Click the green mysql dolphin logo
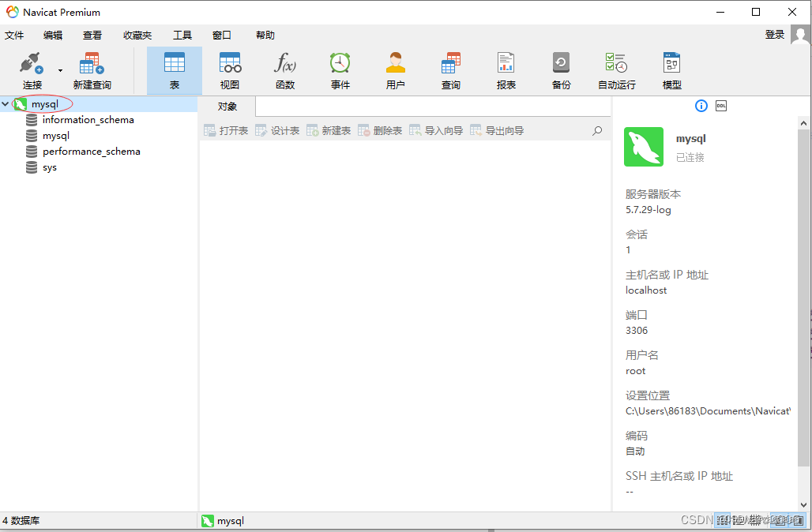Screen dimensions: 812x532 (644, 147)
